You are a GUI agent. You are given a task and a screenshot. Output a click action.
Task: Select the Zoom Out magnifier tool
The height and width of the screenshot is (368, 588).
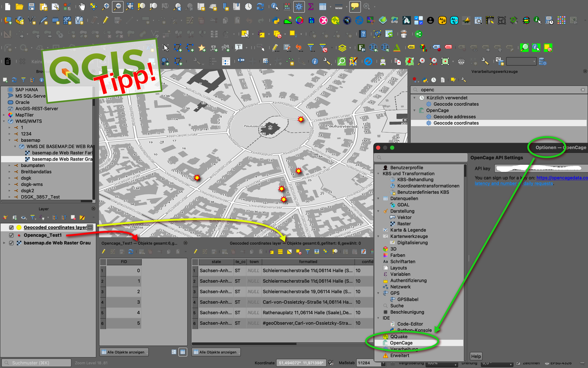point(118,7)
